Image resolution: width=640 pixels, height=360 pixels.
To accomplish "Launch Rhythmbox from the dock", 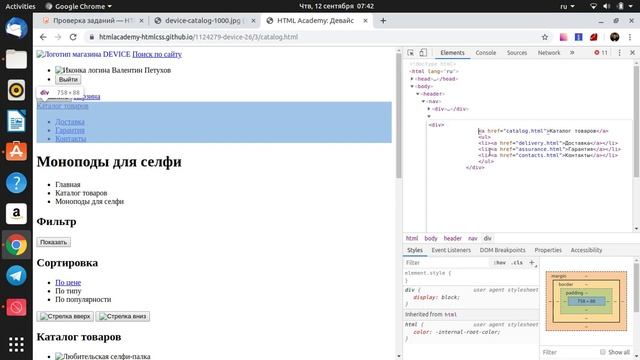I will [x=16, y=90].
